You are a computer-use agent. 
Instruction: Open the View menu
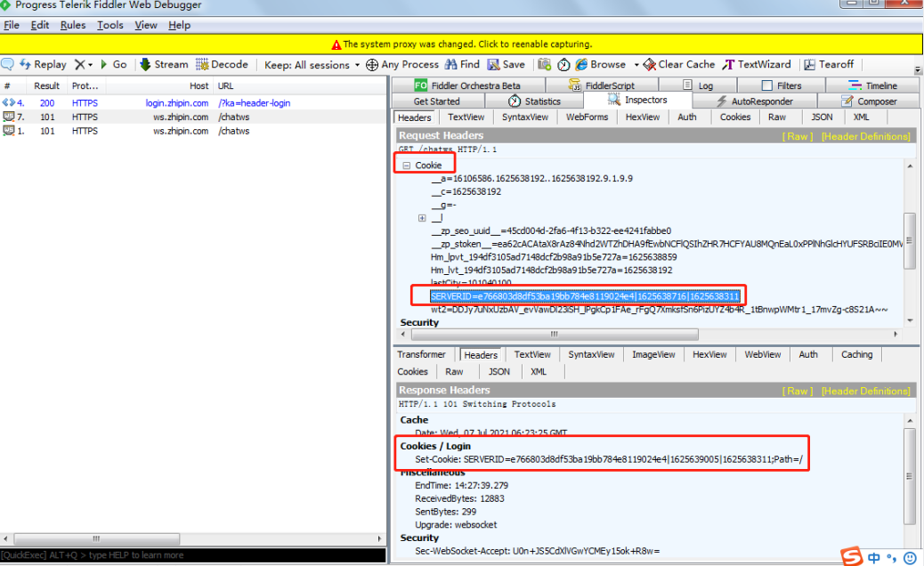[146, 25]
